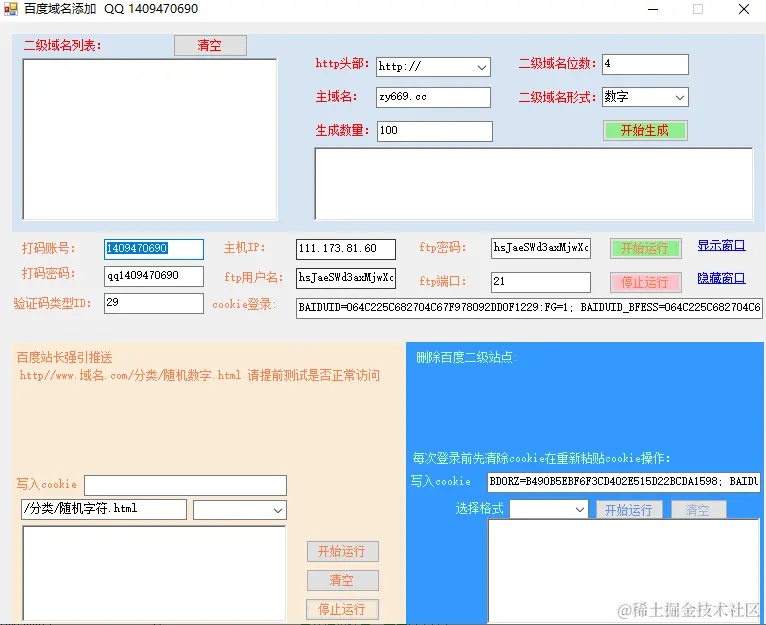Image resolution: width=766 pixels, height=625 pixels.
Task: Click the pink 停止运行 button beside ftp端口
Action: [x=645, y=282]
